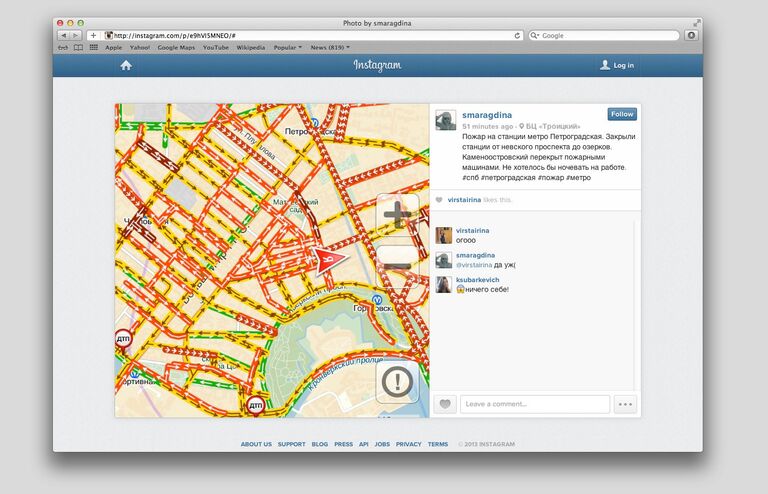Open the PRIVACY footer link

(x=408, y=444)
